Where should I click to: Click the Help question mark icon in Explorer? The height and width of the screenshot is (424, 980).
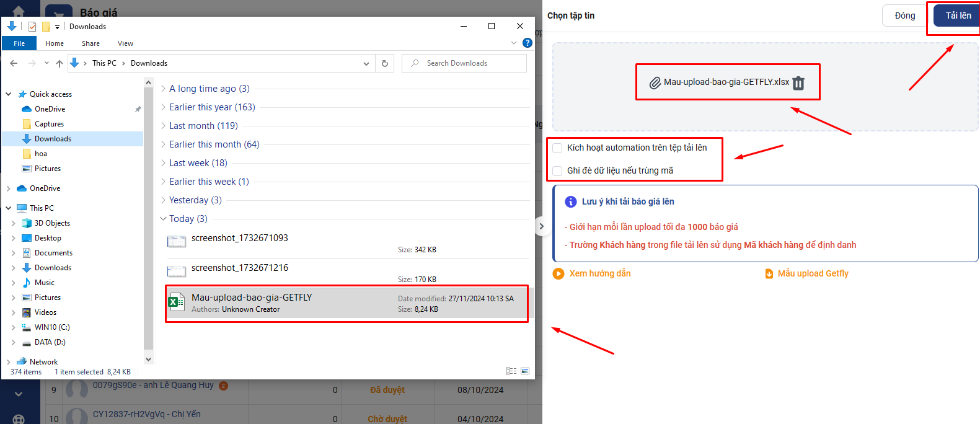pyautogui.click(x=528, y=43)
